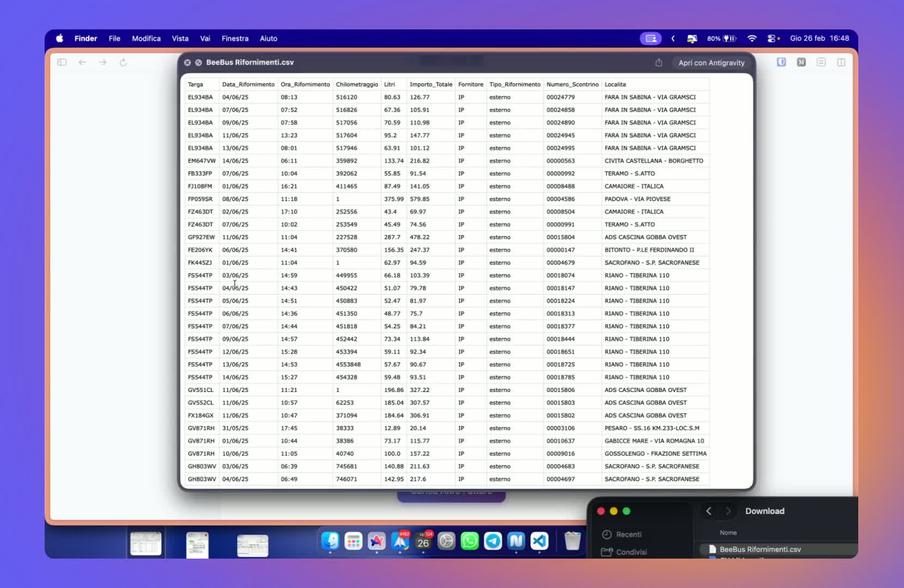Click the screen sharing status icon in menu bar
Screen dimensions: 904x588
click(x=651, y=38)
